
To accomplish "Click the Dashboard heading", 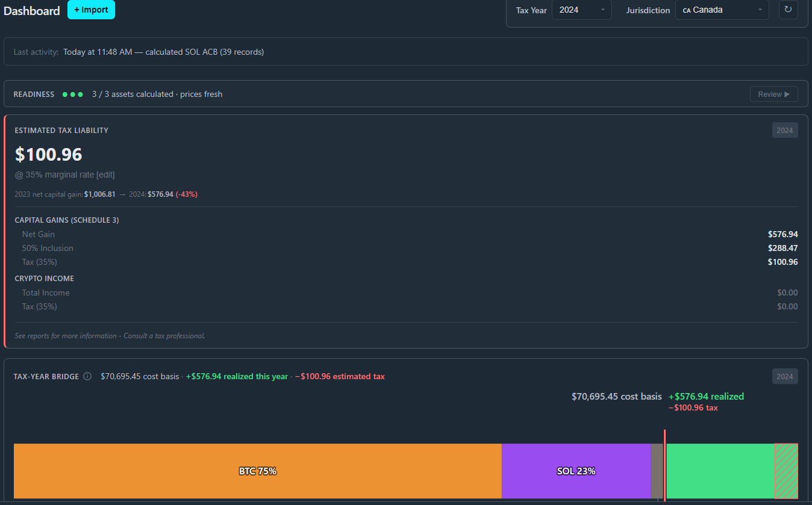I will click(x=32, y=11).
